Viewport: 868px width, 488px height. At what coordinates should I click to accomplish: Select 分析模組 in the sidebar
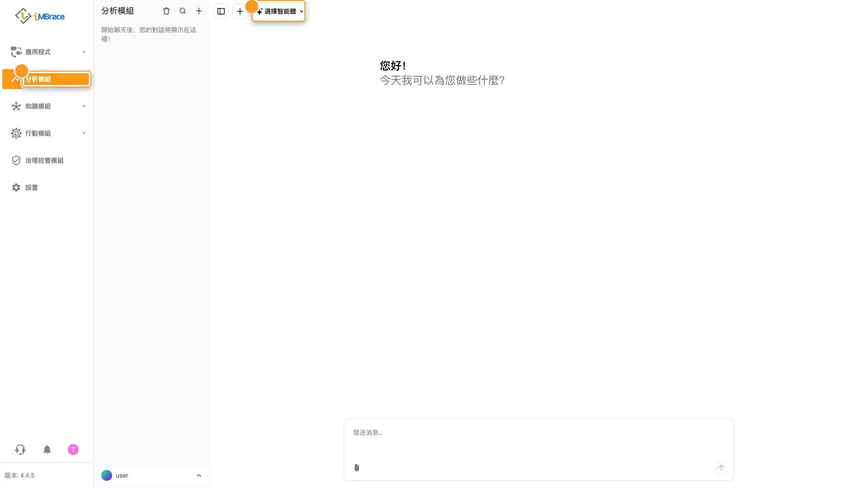pos(47,79)
